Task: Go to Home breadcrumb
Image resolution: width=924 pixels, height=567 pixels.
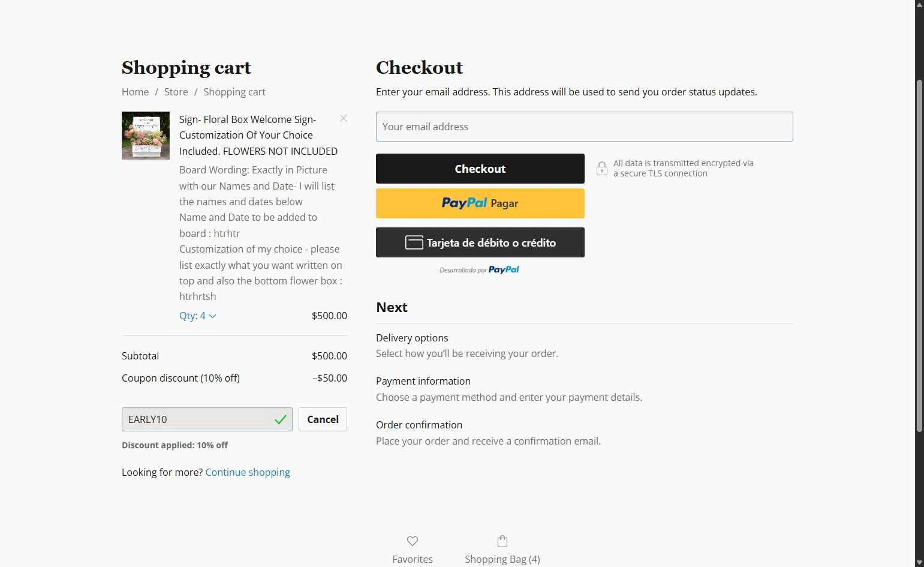Action: tap(135, 92)
